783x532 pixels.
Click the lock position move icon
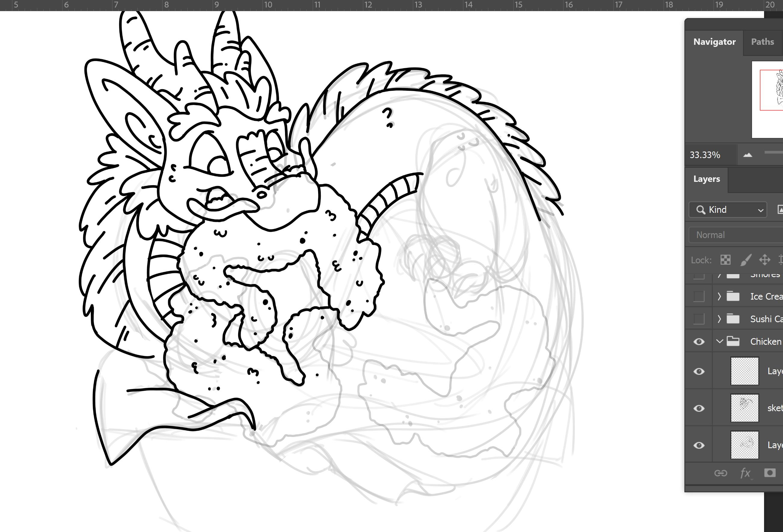click(764, 260)
